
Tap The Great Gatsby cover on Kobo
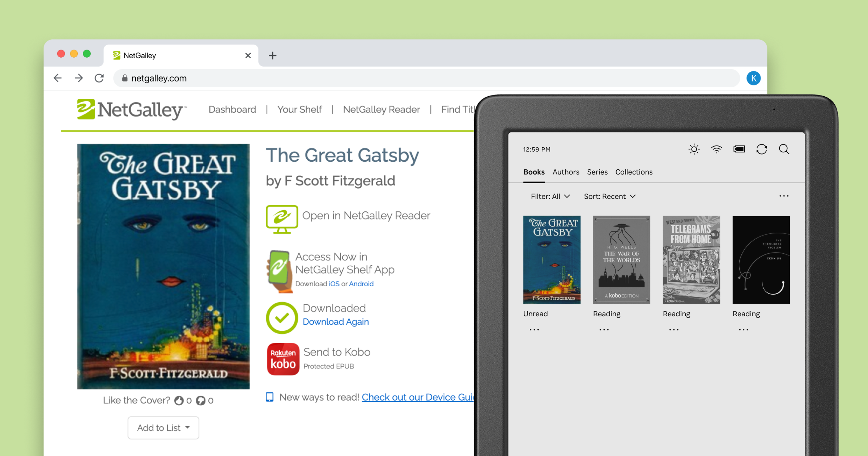[552, 260]
